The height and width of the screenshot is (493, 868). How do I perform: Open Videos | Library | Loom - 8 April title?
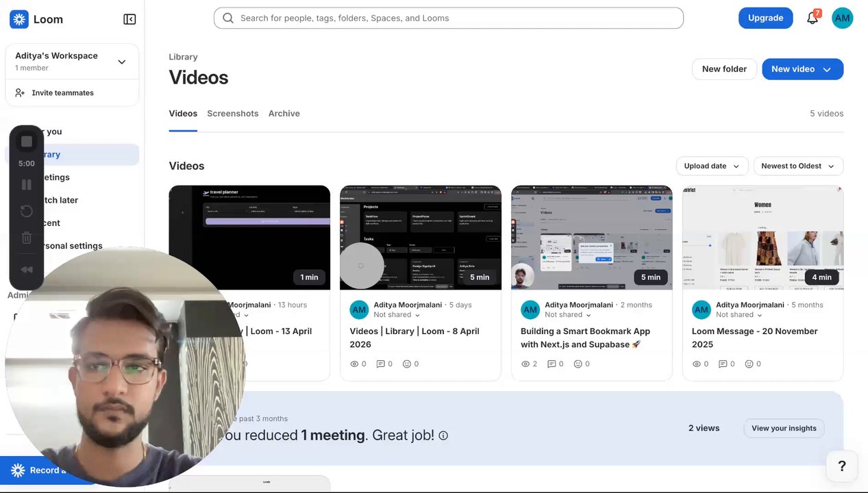(414, 338)
